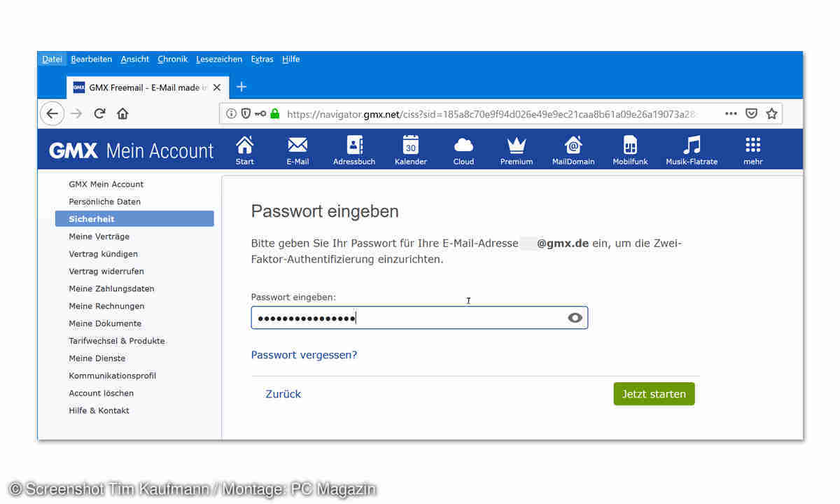Bookmark this page with the star icon

[x=771, y=113]
